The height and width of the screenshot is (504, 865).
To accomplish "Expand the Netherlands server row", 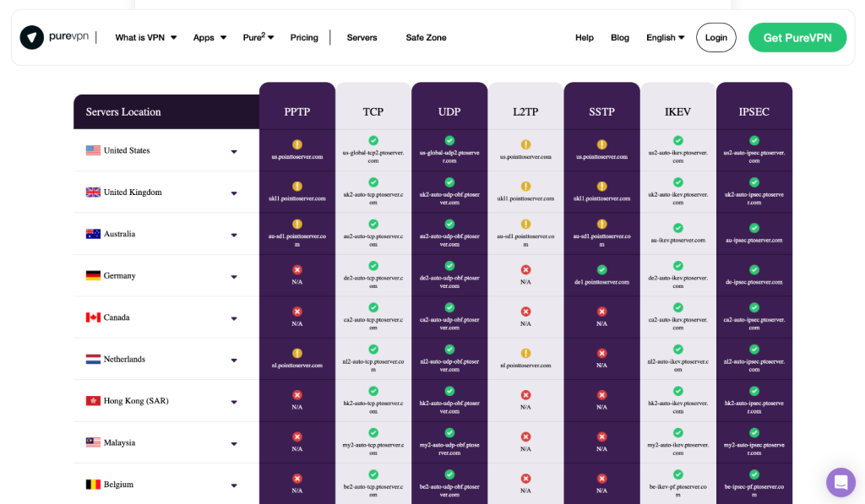I will [234, 360].
